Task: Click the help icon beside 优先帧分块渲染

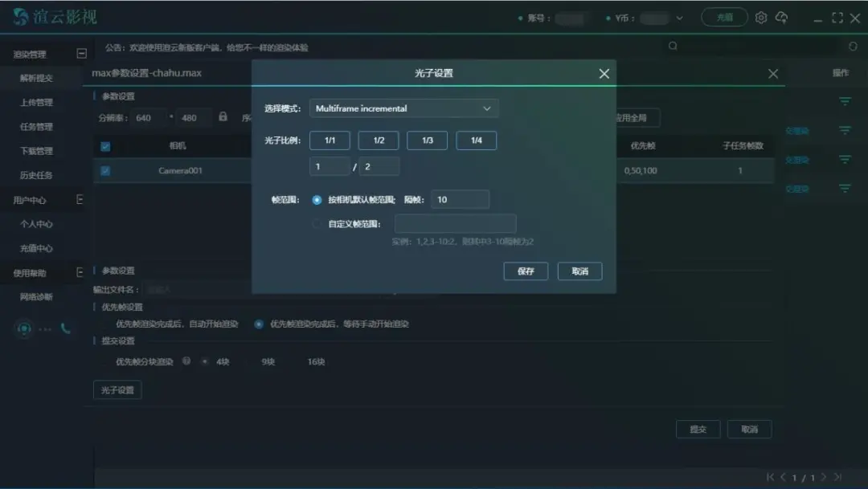Action: 186,361
